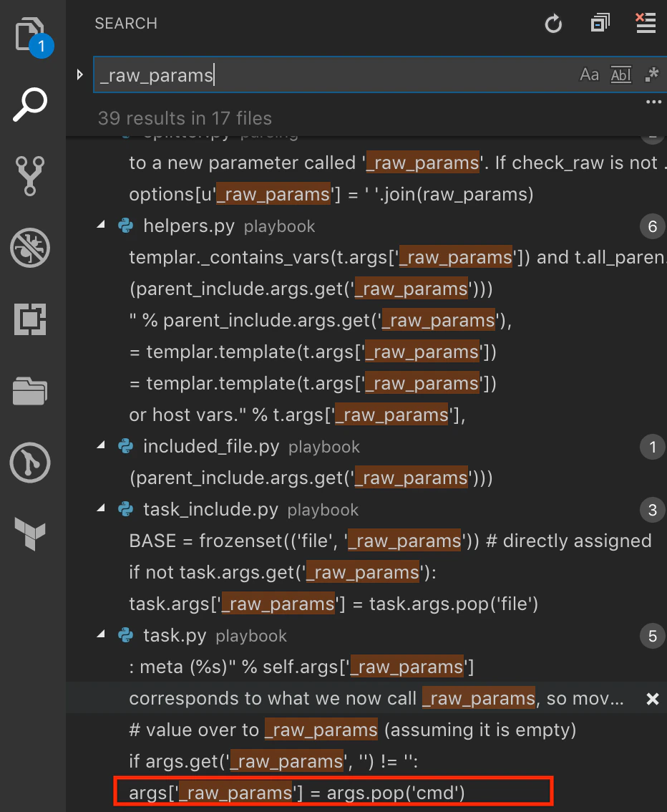Open the Source Control view
The height and width of the screenshot is (812, 667).
(x=30, y=176)
